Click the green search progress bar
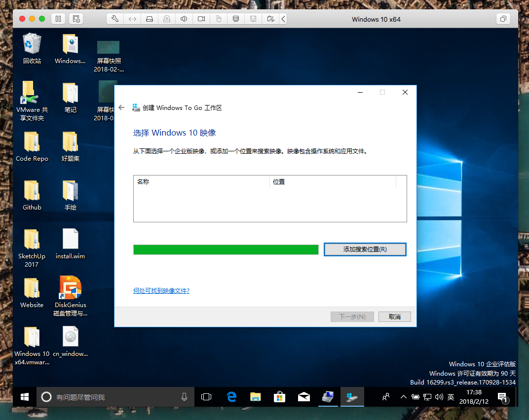 pos(226,250)
